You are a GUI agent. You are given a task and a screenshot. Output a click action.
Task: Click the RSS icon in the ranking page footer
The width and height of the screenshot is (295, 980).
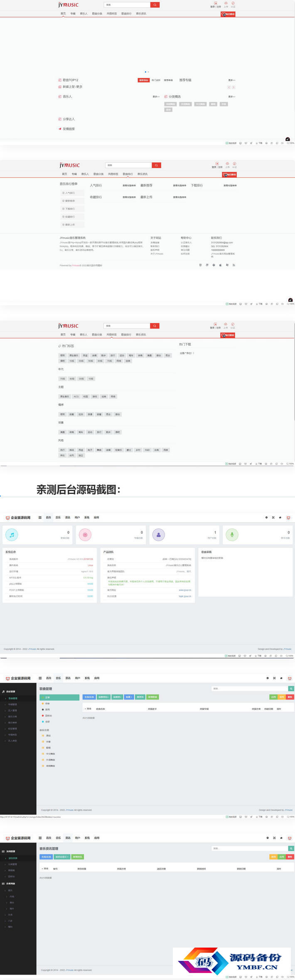click(x=234, y=265)
